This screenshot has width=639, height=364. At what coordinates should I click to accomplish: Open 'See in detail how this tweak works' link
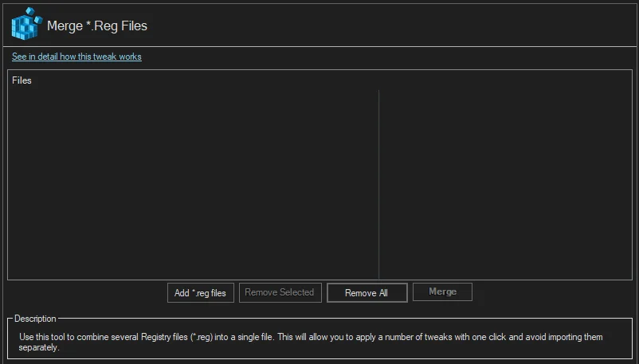(76, 57)
